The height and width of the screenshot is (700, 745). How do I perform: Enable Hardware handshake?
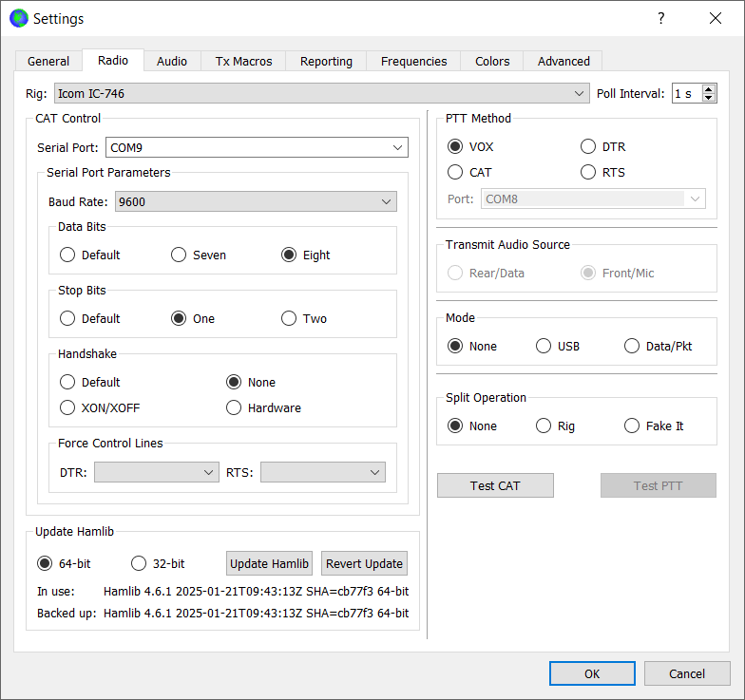[234, 407]
